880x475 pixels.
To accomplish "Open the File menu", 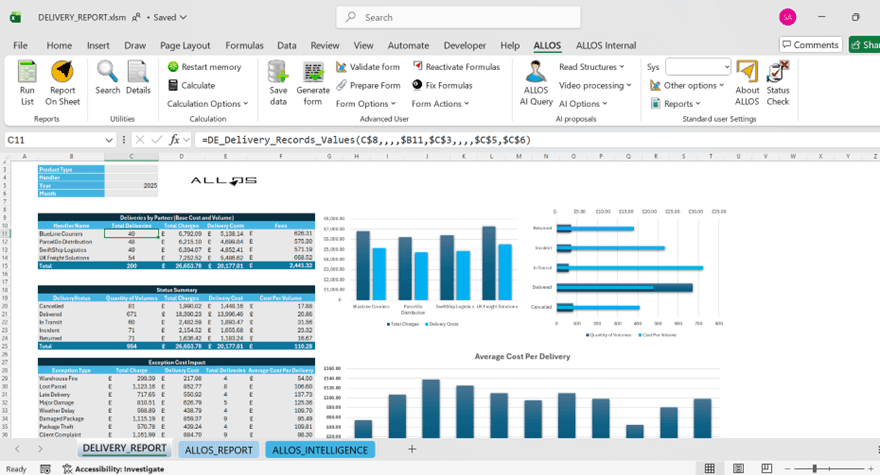I will (20, 45).
